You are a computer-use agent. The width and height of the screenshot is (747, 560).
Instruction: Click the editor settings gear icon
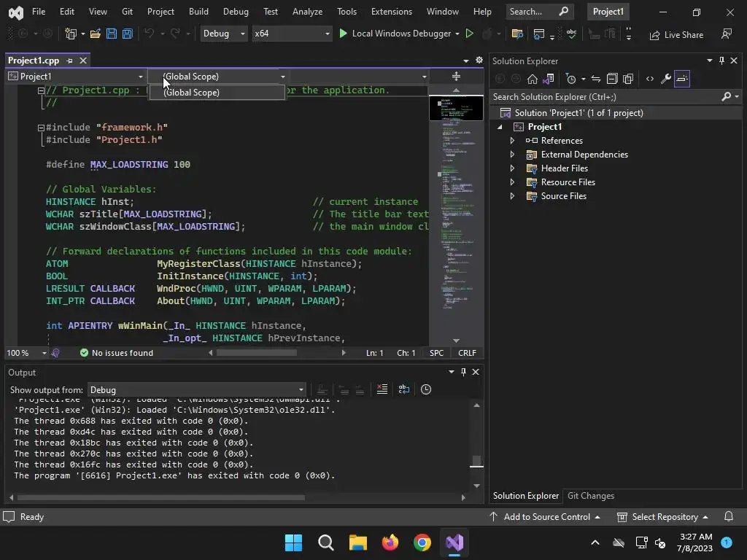(x=479, y=60)
